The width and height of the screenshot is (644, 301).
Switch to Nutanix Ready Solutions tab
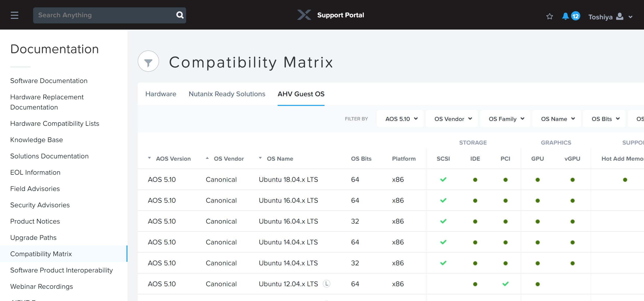[227, 94]
